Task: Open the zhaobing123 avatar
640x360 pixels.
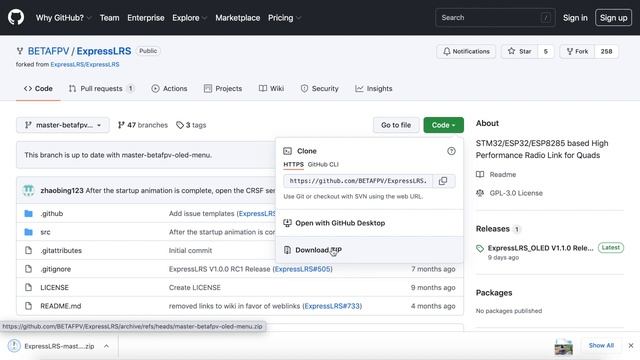Action: (29, 190)
